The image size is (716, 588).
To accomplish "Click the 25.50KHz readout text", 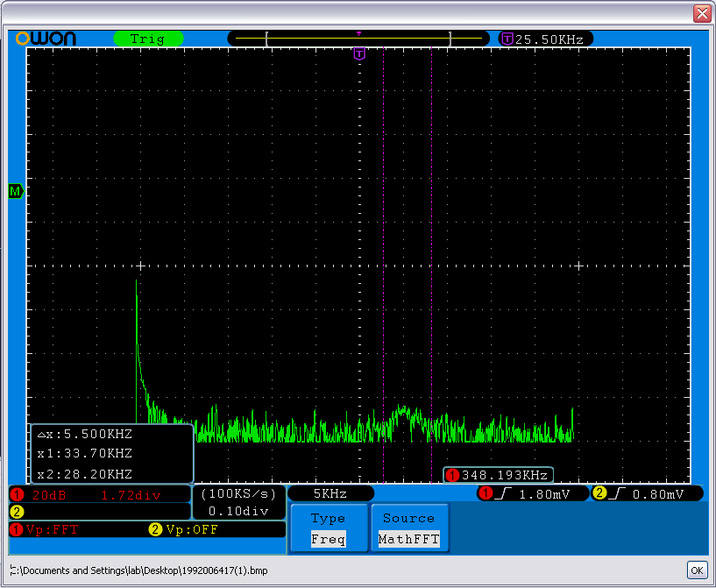I will click(x=549, y=39).
